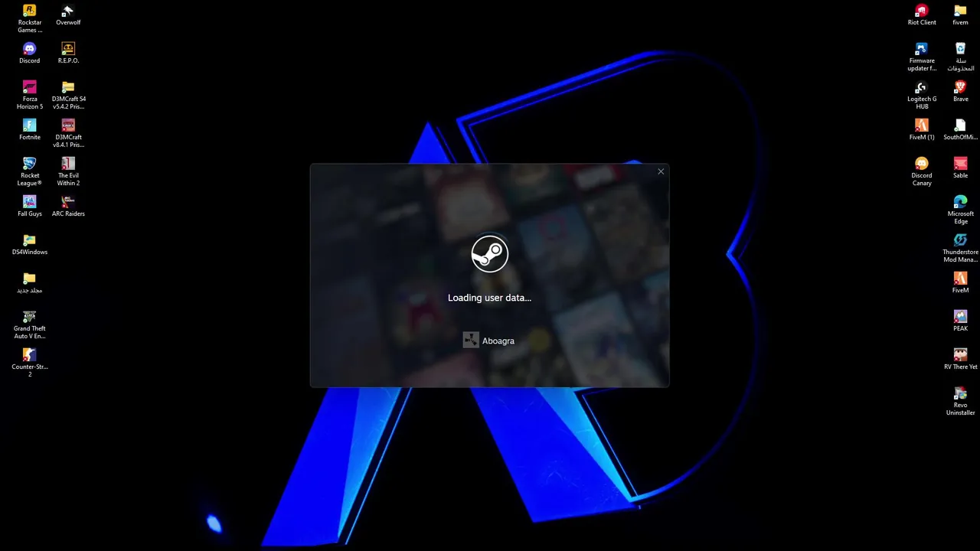Screen dimensions: 980x551
Task: Select the Counter-Strike 2 shortcut
Action: coord(29,355)
